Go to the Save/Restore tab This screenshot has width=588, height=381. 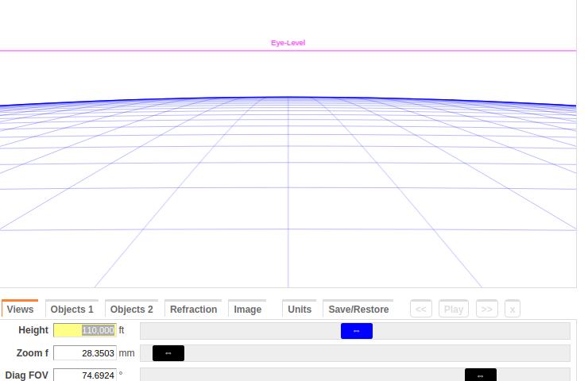coord(358,310)
